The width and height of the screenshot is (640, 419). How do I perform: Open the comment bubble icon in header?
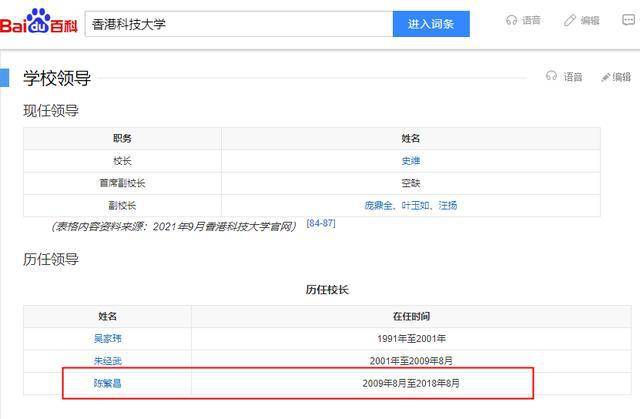point(628,20)
